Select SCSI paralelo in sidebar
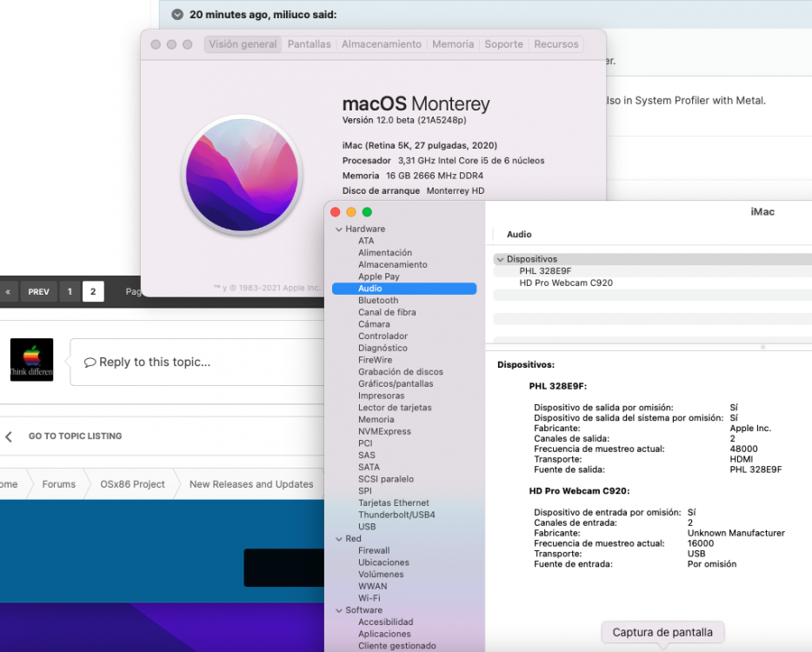812x652 pixels. [x=386, y=479]
